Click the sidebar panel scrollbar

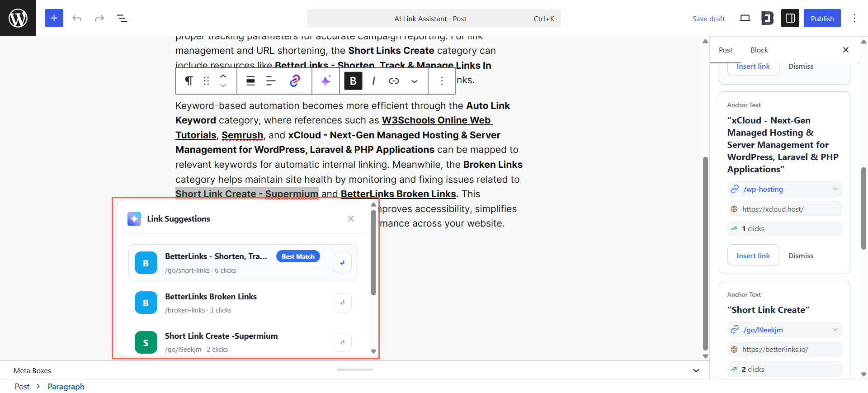coord(863,208)
